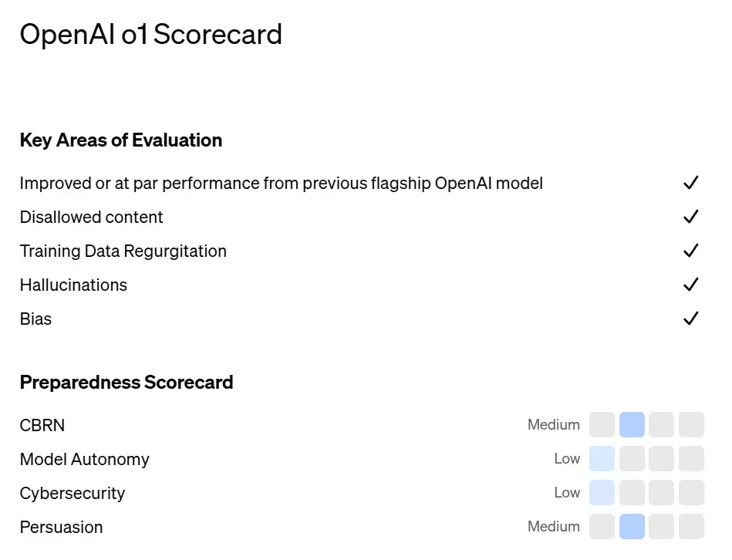Click first gray square in CBRN row
Screen dimensions: 732x560
602,425
